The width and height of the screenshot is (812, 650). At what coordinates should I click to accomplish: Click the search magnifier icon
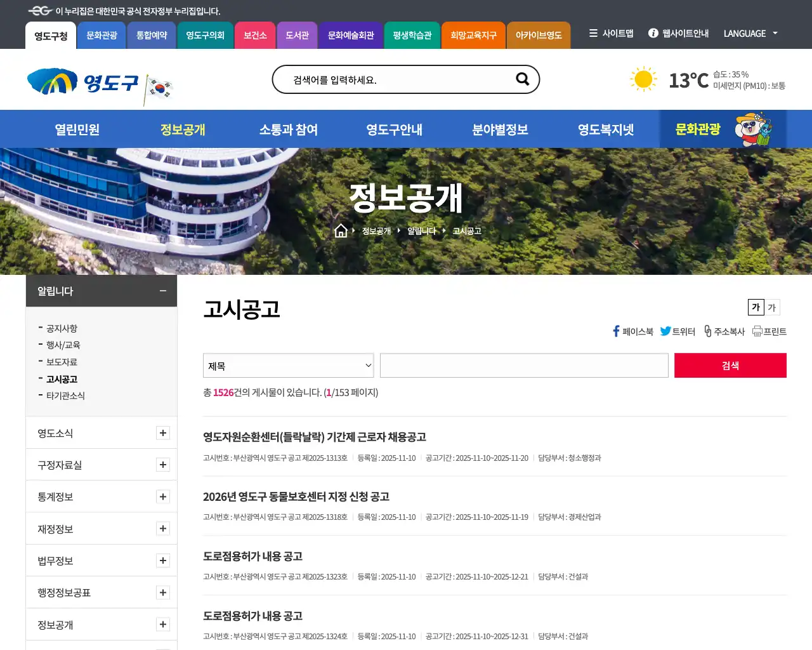pos(522,79)
